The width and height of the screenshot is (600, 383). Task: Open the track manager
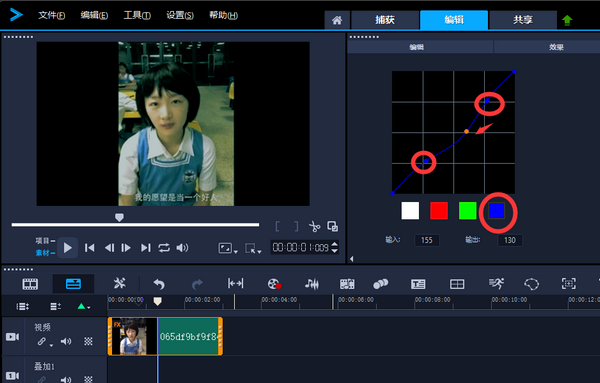coord(55,306)
